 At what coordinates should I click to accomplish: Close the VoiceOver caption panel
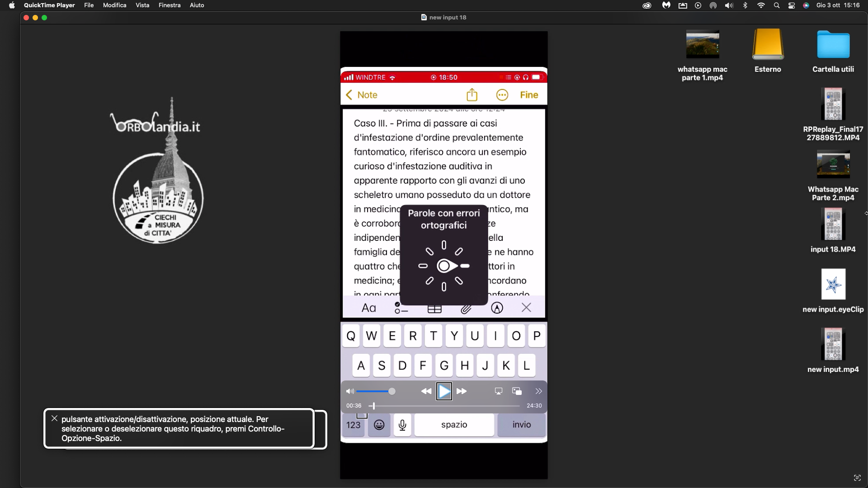click(x=54, y=418)
